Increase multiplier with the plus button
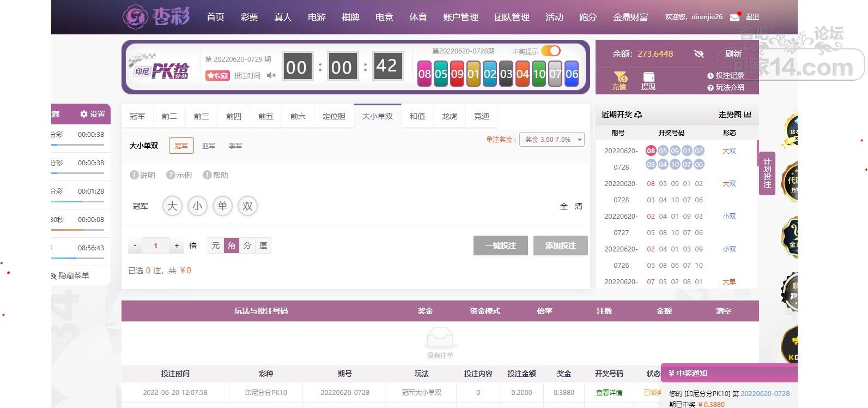 click(177, 245)
